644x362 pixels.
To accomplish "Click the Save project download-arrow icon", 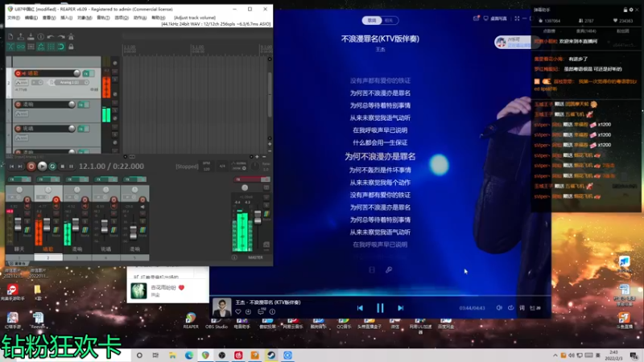I will [31, 36].
